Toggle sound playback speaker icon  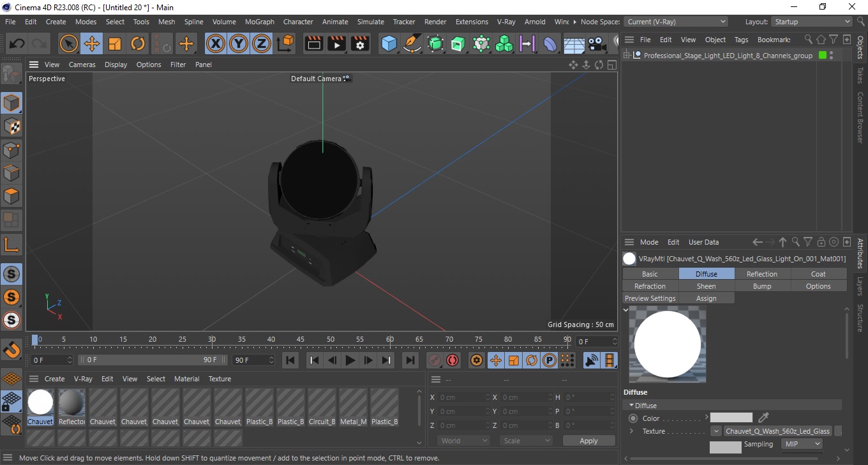pyautogui.click(x=592, y=360)
